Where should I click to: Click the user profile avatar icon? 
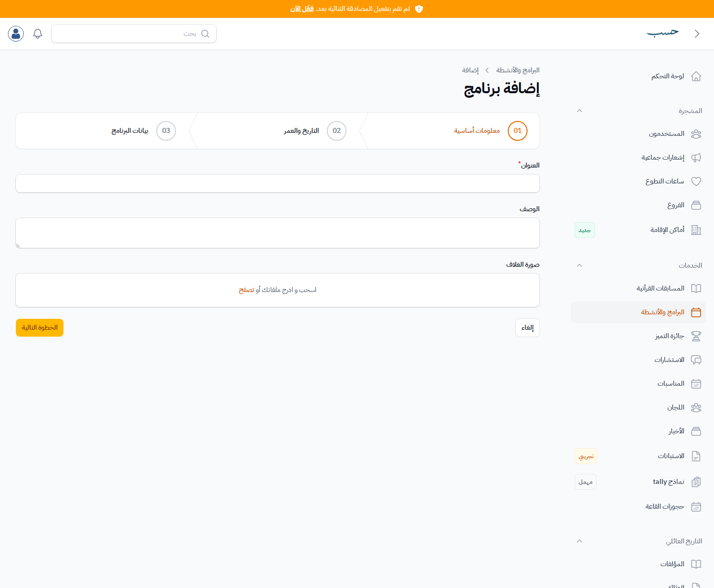[x=16, y=34]
